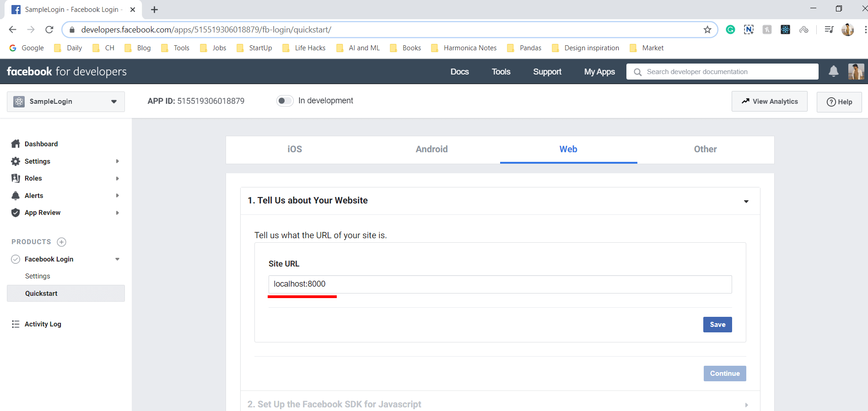
Task: Collapse the Facebook Login product menu
Action: coord(118,259)
